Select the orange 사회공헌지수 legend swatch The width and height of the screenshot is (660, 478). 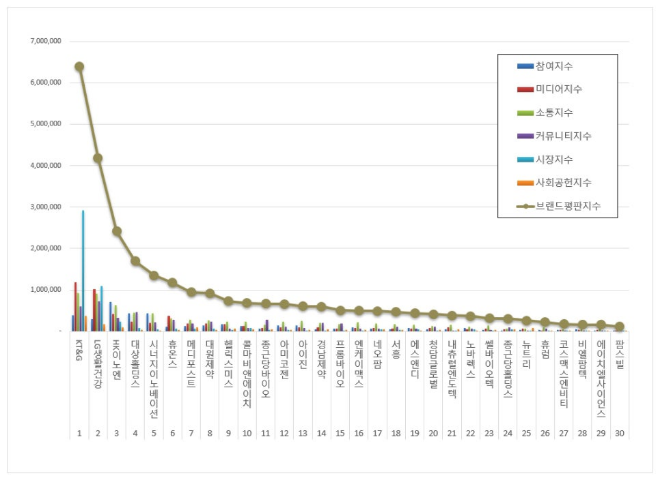[524, 183]
